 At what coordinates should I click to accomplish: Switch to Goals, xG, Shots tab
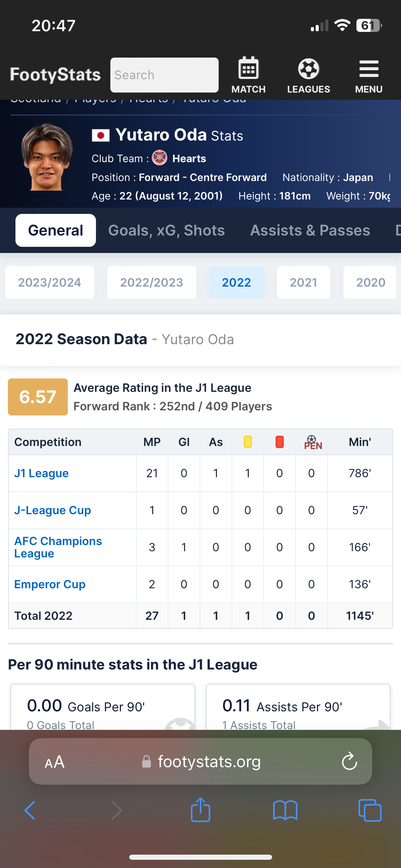coord(167,230)
